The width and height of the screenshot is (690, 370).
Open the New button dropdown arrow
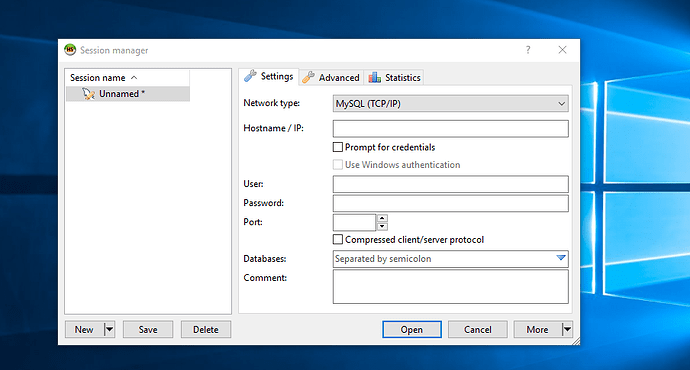(109, 329)
